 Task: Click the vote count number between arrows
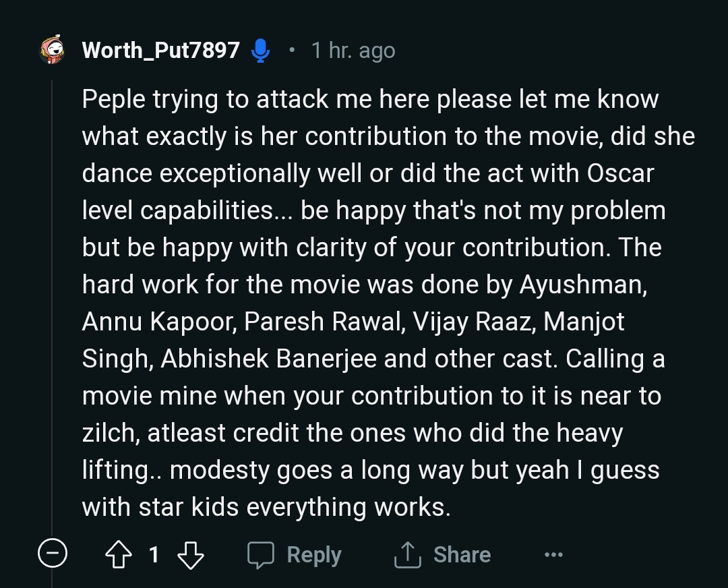pyautogui.click(x=154, y=555)
